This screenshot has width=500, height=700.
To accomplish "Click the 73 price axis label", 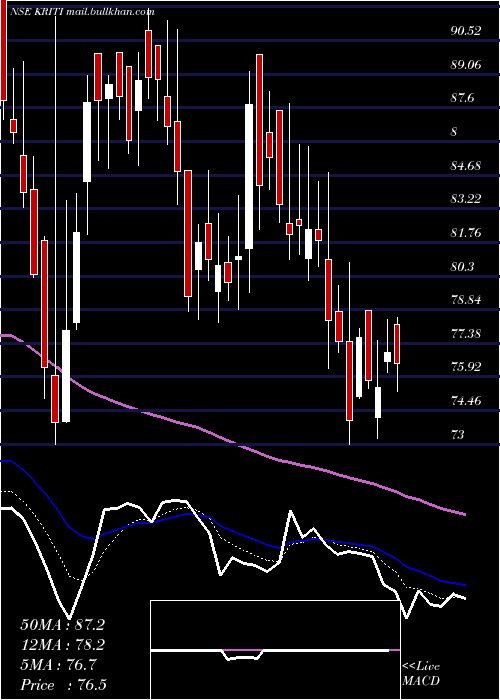I will [x=458, y=434].
